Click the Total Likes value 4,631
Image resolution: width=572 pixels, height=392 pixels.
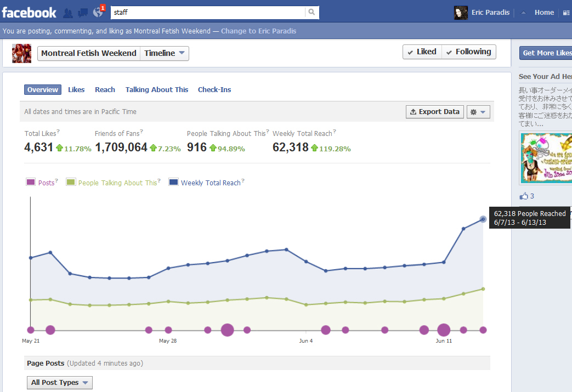click(39, 147)
